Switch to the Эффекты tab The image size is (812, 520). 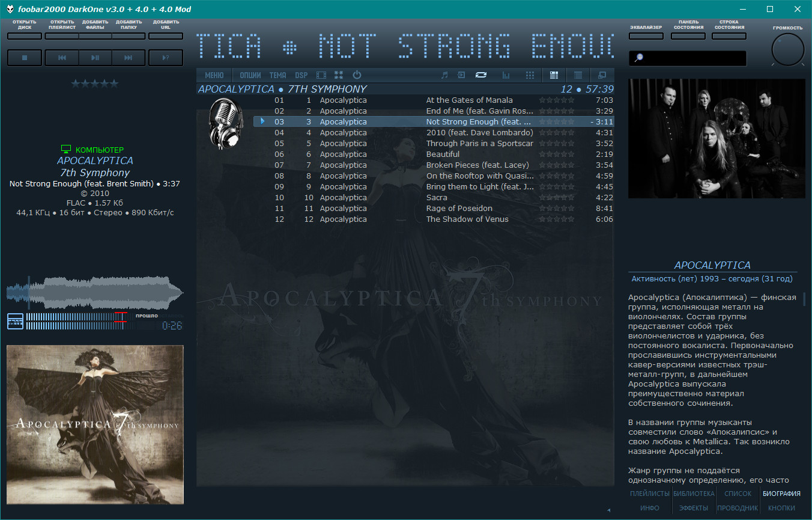694,508
